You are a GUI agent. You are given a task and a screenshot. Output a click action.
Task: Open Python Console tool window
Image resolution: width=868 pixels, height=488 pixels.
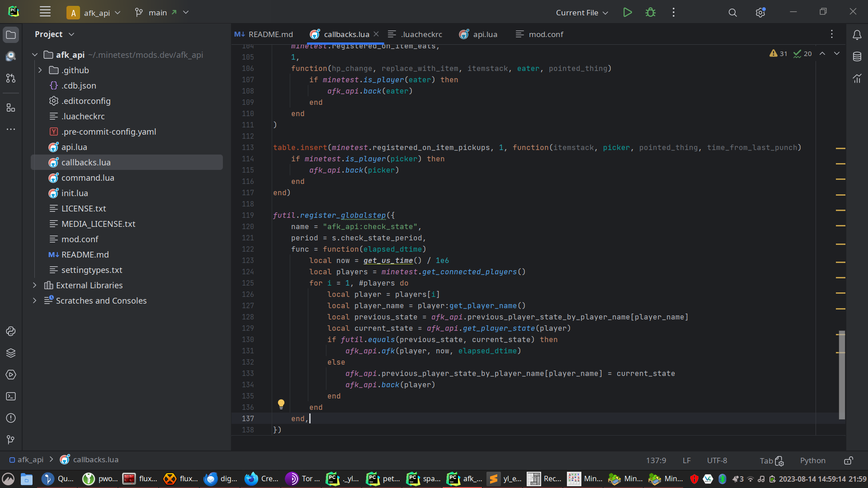coord(11,331)
